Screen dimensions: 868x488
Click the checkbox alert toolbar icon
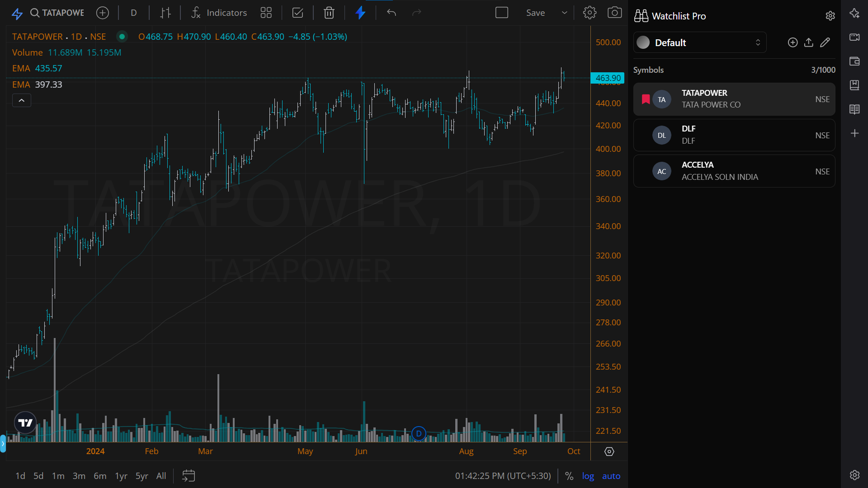(297, 13)
